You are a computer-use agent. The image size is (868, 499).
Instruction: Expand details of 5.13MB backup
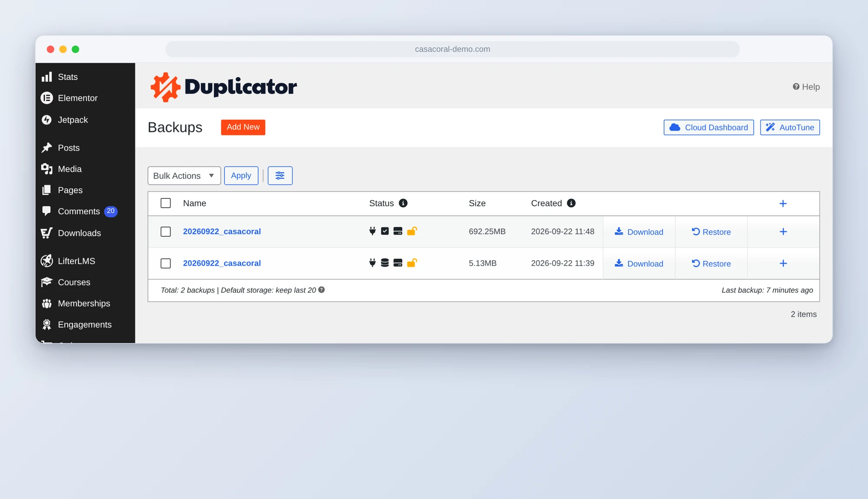point(783,264)
